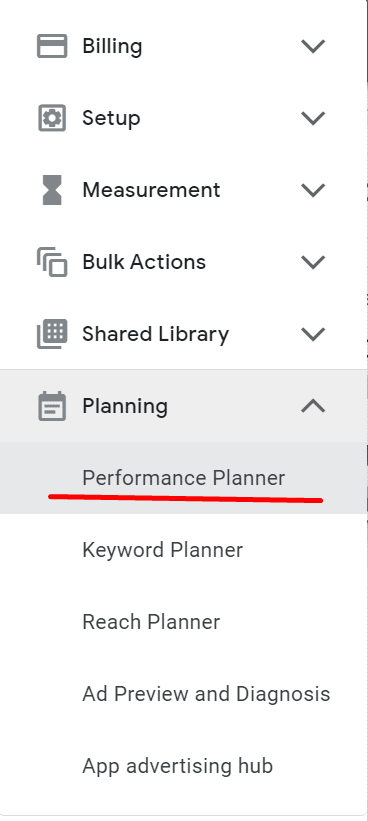368x821 pixels.
Task: Collapse the Planning section chevron
Action: click(x=313, y=406)
